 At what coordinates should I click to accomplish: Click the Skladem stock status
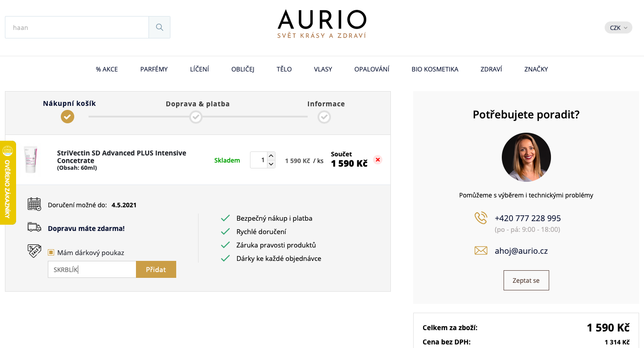tap(227, 160)
